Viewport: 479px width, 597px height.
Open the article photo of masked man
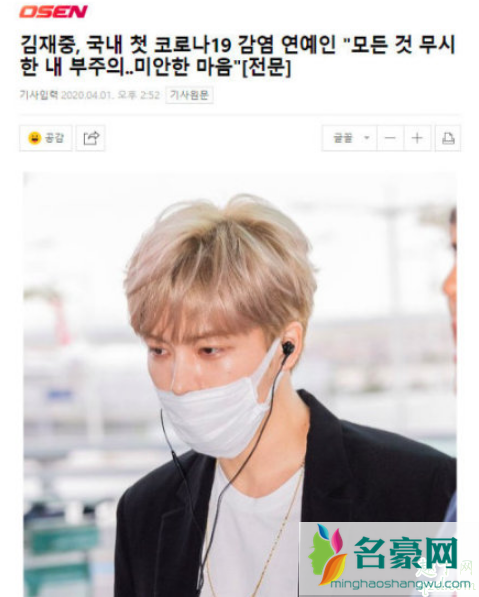click(x=240, y=385)
